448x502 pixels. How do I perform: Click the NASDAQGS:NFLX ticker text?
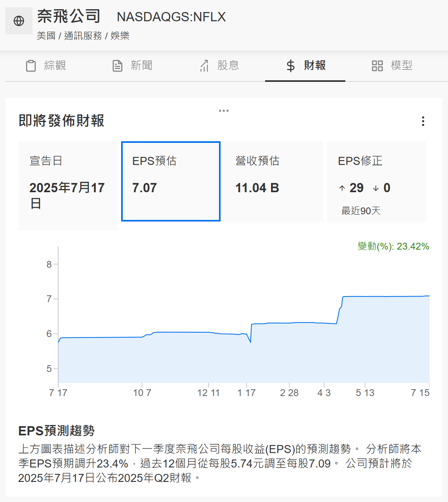(171, 17)
